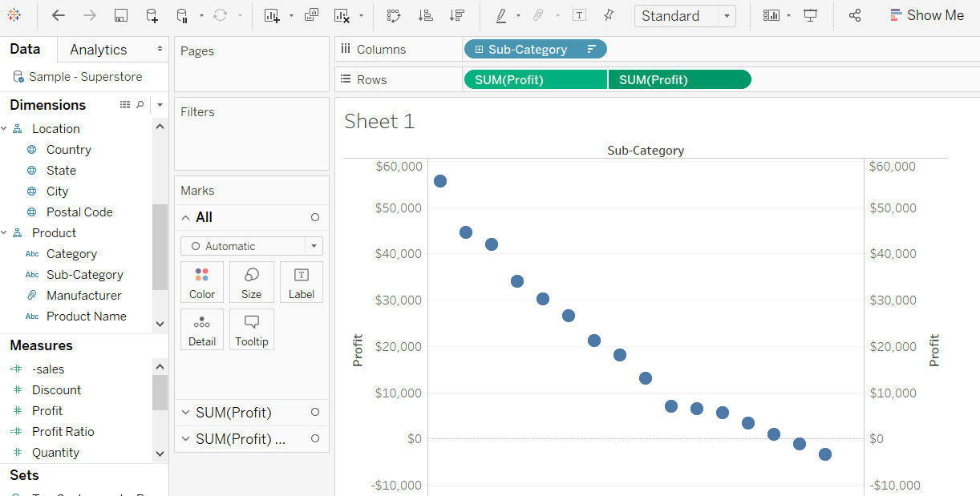Open the show/hide cards dropdown arrow
Viewport: 980px width, 496px height.
point(789,16)
